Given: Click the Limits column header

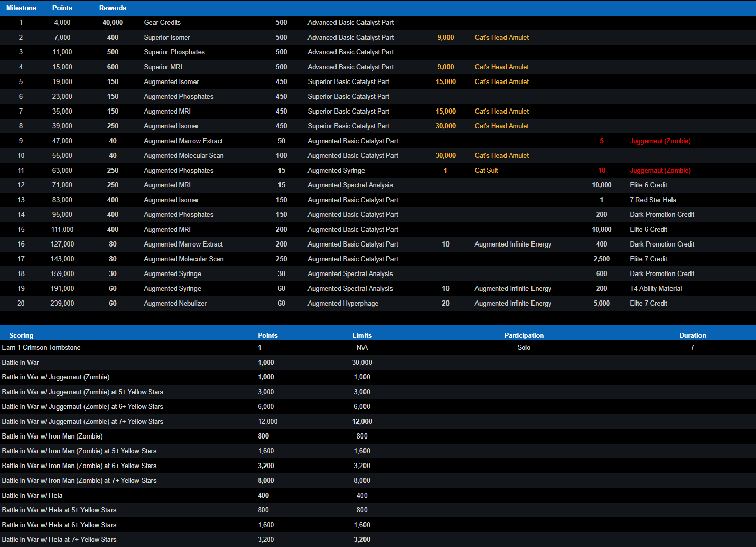Looking at the screenshot, I should [361, 335].
